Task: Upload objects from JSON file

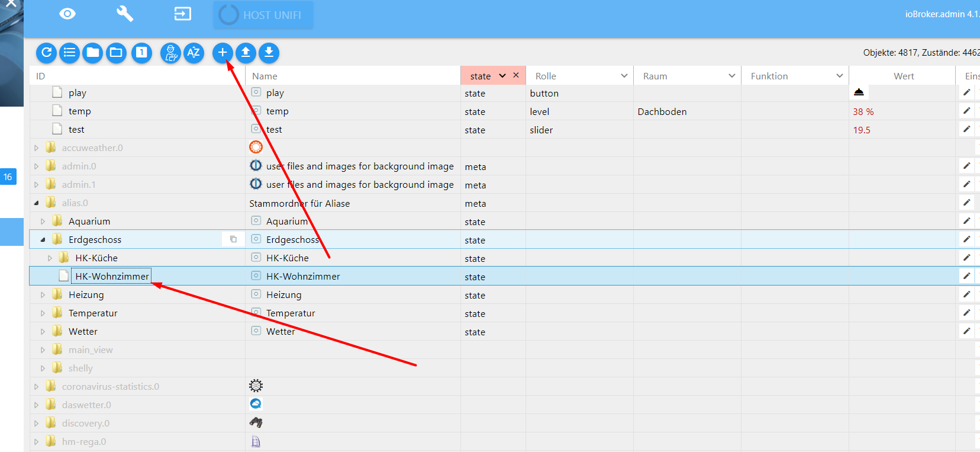Action: (x=246, y=53)
